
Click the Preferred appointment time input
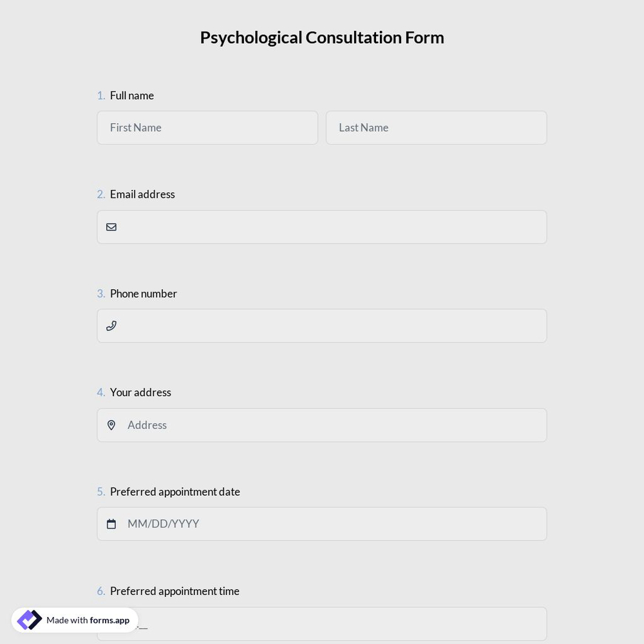(322, 623)
